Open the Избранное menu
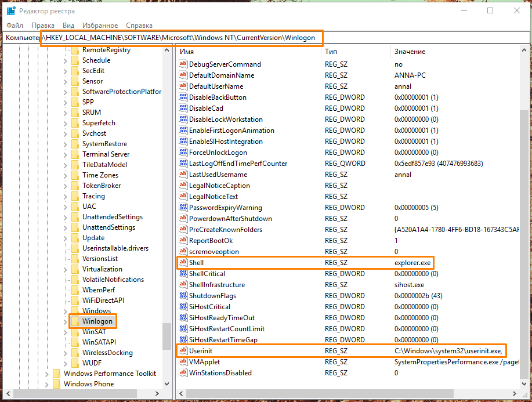The height and width of the screenshot is (402, 532). [x=100, y=26]
